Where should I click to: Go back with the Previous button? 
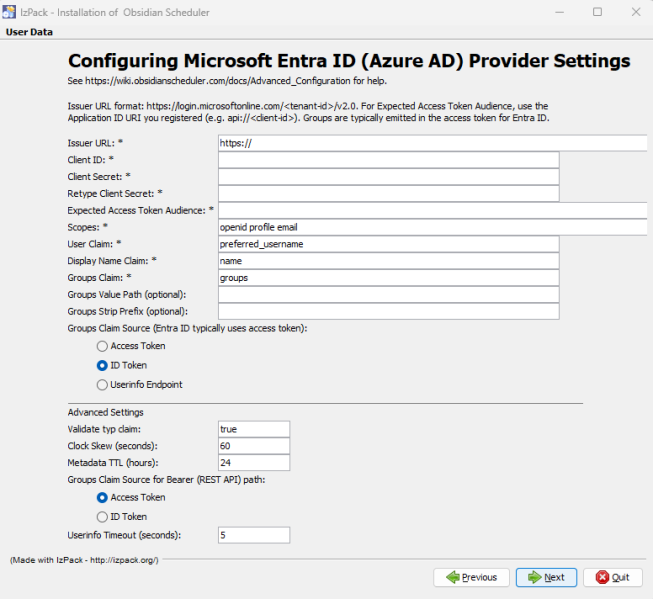coord(471,577)
